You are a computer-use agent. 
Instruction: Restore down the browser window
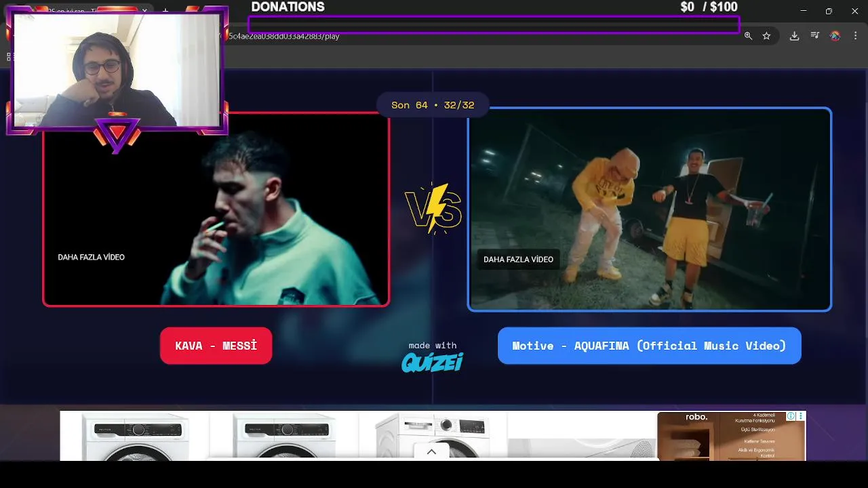[x=829, y=11]
